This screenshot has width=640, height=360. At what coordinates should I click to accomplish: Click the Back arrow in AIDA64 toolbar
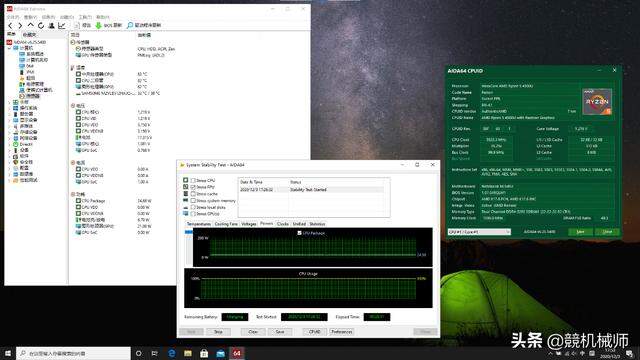[10, 25]
